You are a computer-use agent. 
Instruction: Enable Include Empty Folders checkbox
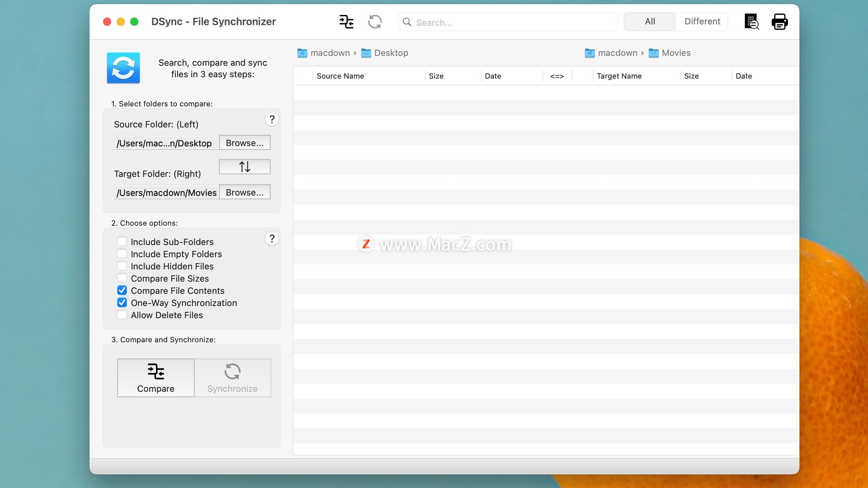pyautogui.click(x=122, y=254)
